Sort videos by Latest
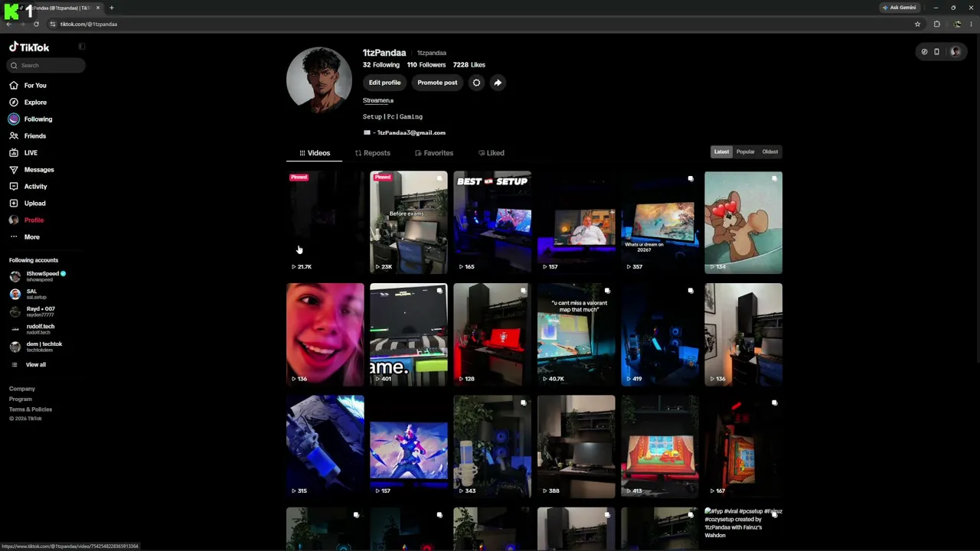This screenshot has height=551, width=980. (x=722, y=152)
